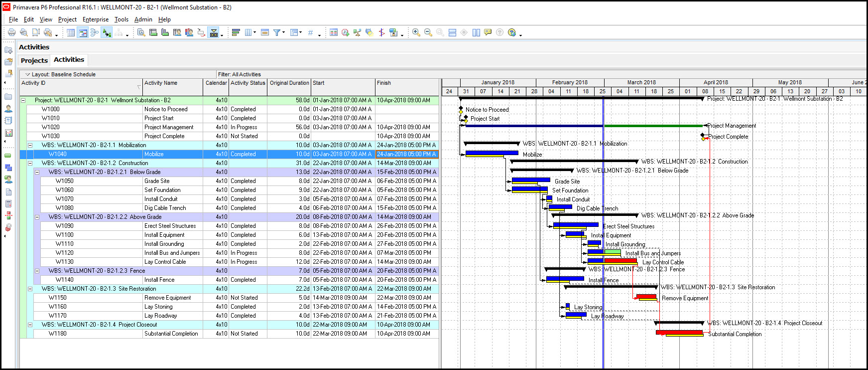
Task: Show the Activity Usage Profile icon
Action: (165, 32)
